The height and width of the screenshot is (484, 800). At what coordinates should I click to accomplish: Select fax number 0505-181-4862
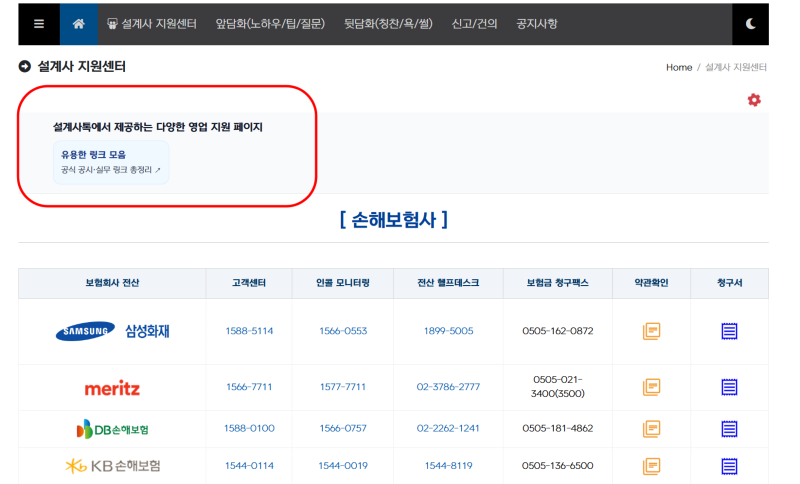click(558, 428)
